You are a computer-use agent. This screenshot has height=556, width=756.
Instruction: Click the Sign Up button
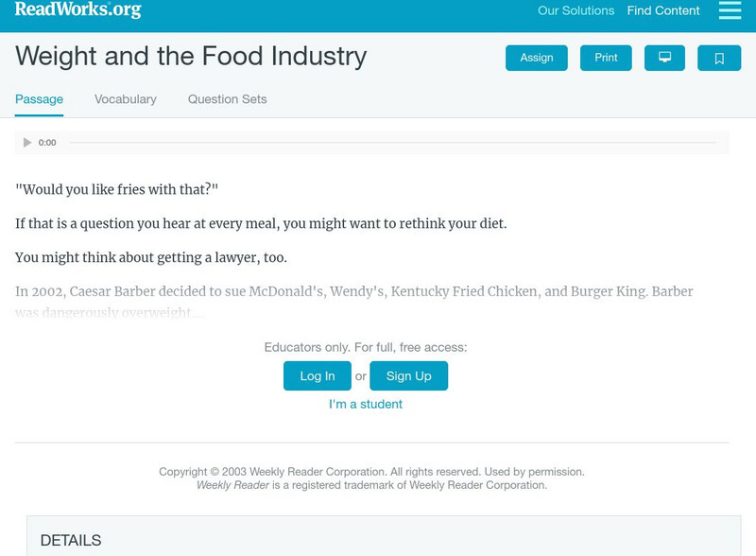(408, 375)
